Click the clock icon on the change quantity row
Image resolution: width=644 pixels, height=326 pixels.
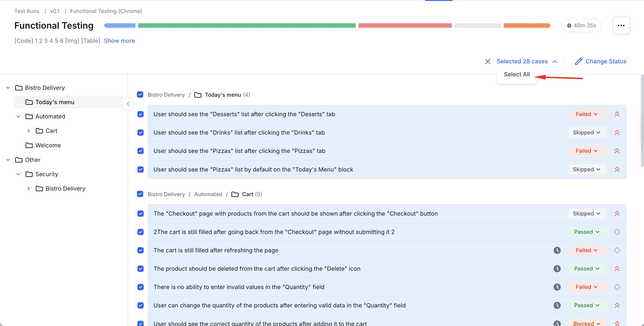[x=557, y=305]
